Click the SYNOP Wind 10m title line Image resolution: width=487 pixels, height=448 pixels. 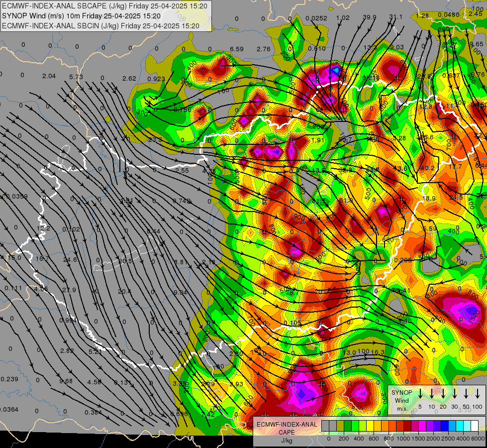coord(82,16)
